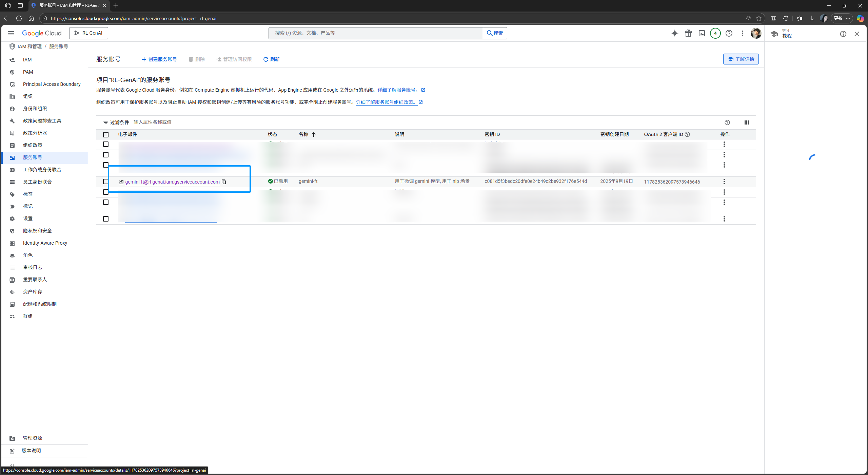Click the blue 搜索 search button
This screenshot has width=868, height=475.
(x=495, y=33)
